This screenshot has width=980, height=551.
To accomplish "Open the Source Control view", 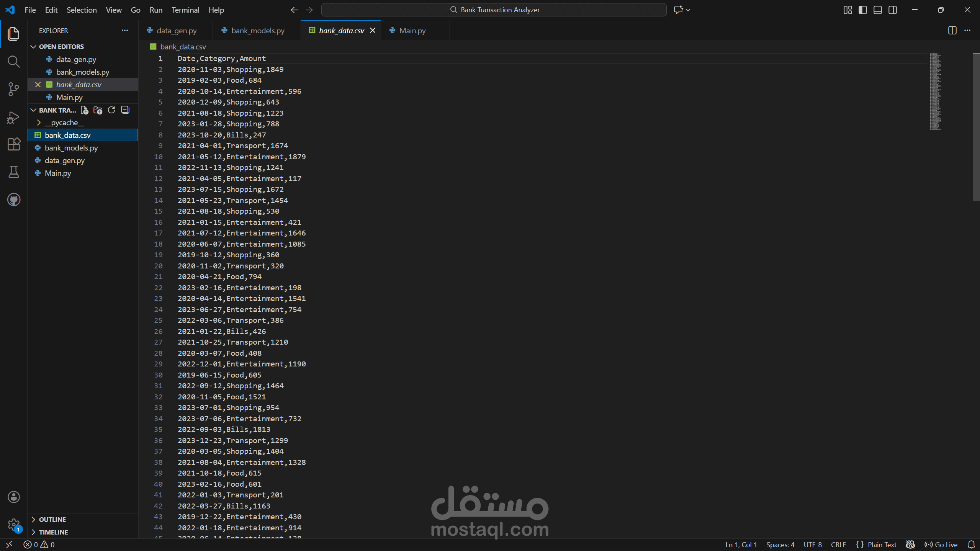I will [x=14, y=89].
